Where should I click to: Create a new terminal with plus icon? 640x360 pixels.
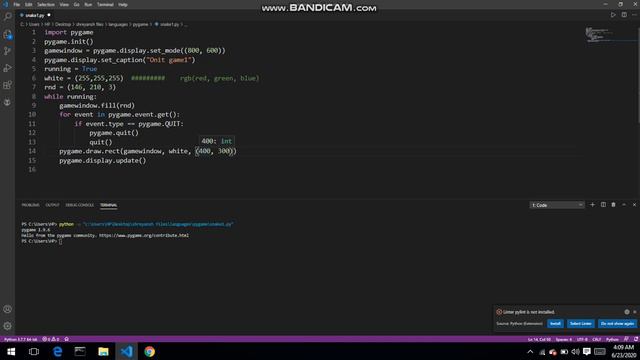592,205
